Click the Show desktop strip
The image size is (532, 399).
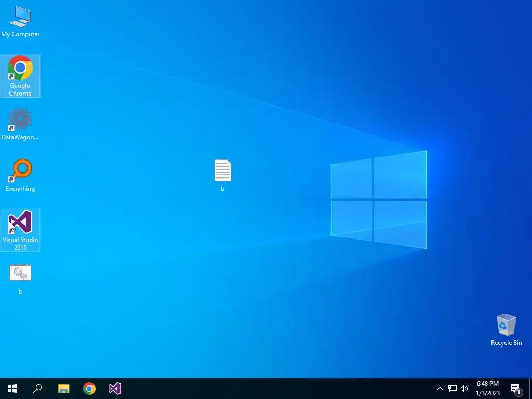coord(530,389)
